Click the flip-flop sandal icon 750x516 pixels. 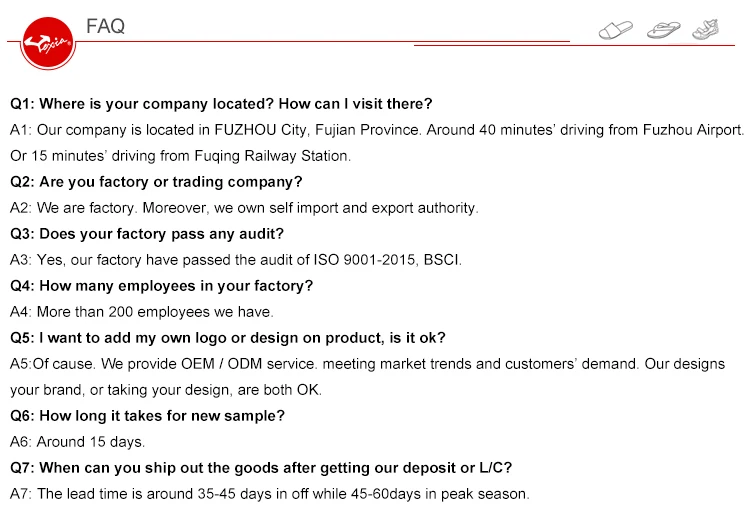(663, 29)
